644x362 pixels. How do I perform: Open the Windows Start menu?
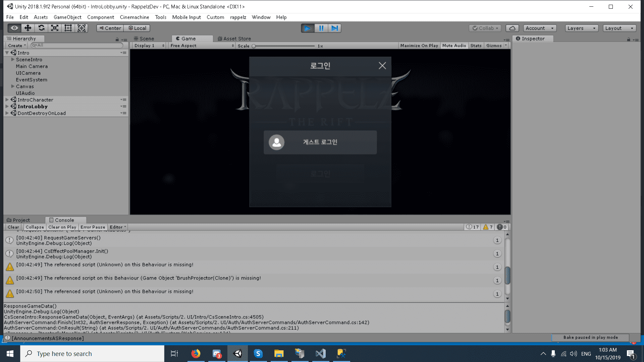click(10, 354)
